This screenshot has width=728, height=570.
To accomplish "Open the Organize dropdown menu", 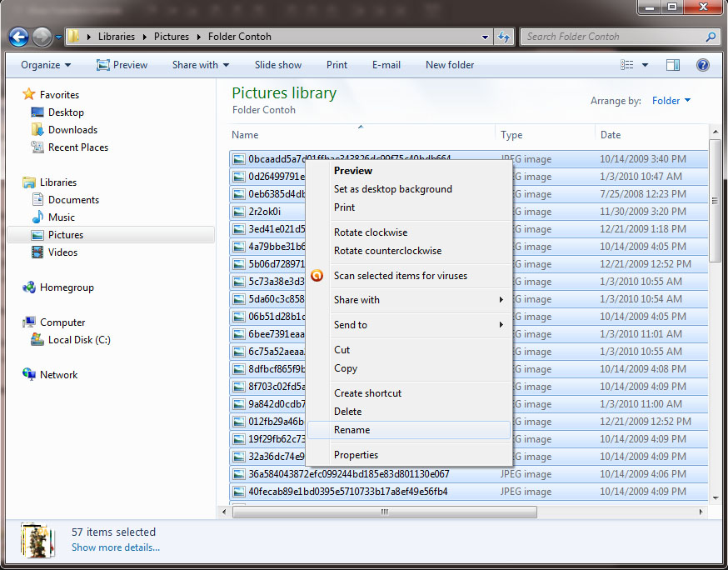I will [x=46, y=65].
